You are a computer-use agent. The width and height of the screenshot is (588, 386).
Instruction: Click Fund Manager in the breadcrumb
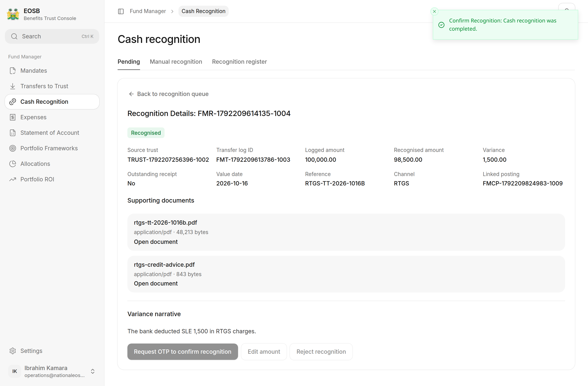pos(148,11)
